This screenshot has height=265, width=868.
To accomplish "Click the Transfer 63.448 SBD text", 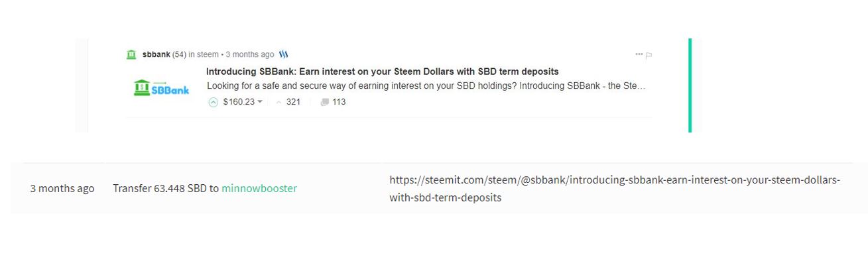I will (159, 188).
